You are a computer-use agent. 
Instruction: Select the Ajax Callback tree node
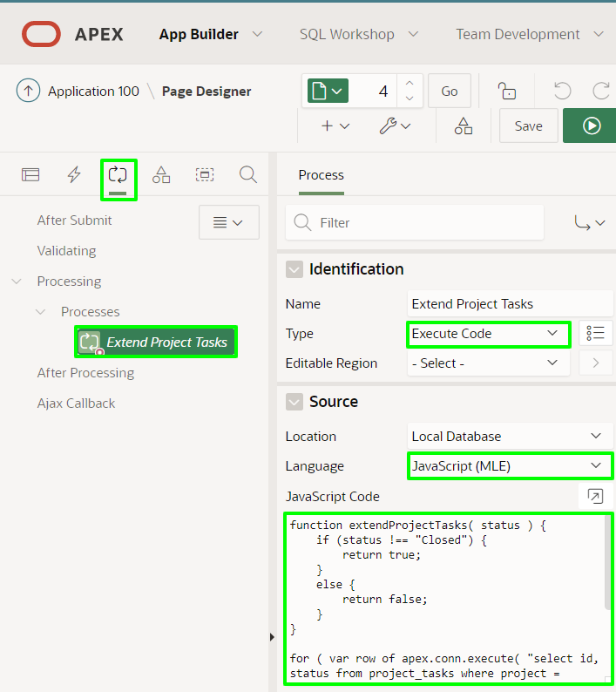[x=76, y=404]
